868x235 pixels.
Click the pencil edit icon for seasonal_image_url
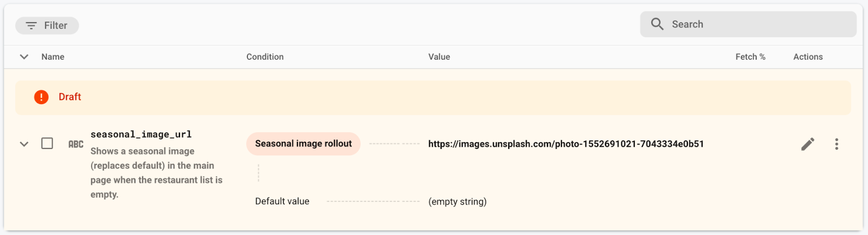[808, 144]
